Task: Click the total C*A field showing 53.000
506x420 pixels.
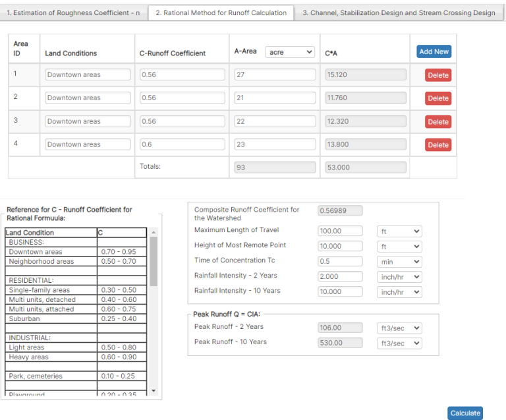Action: click(x=366, y=167)
